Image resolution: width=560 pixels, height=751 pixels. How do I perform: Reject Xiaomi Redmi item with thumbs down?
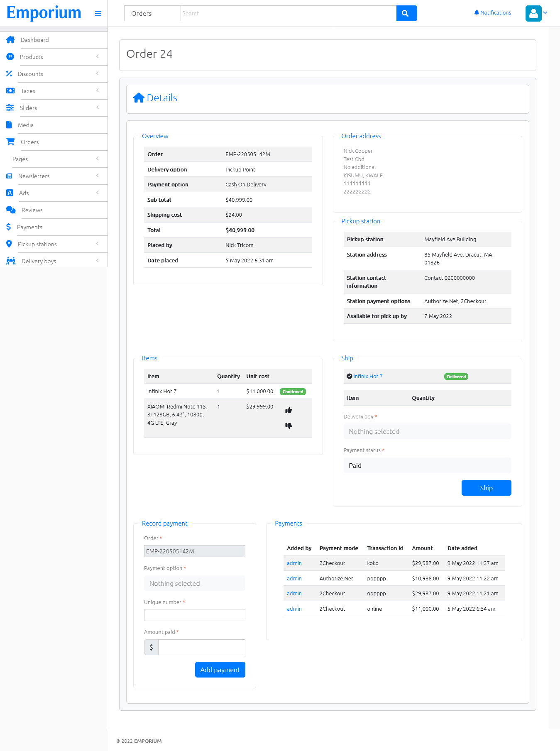point(289,426)
